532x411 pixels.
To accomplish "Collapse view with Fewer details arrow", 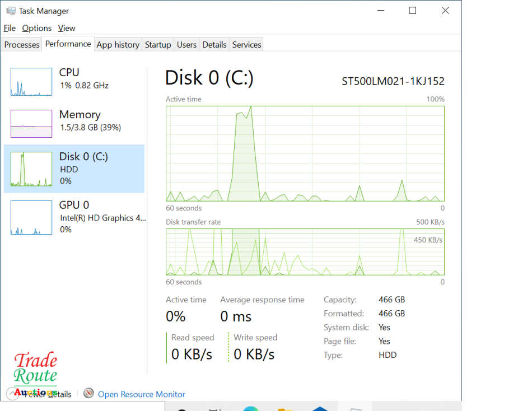I will coord(12,394).
